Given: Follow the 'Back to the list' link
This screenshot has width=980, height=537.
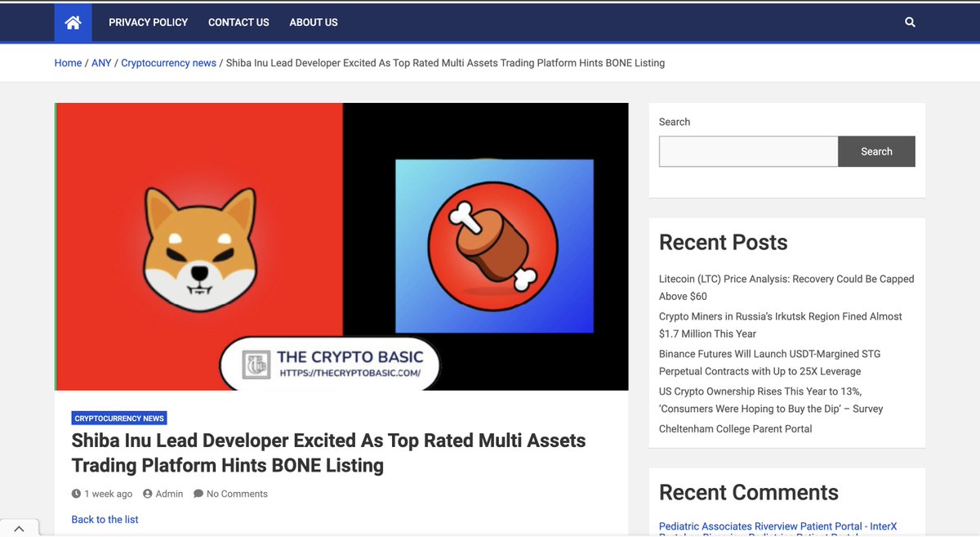Looking at the screenshot, I should [x=105, y=519].
